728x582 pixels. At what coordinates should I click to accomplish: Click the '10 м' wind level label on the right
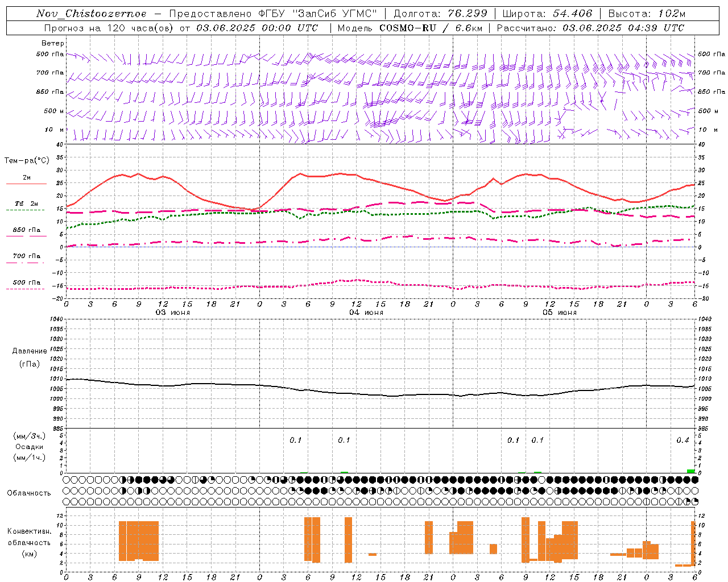708,130
